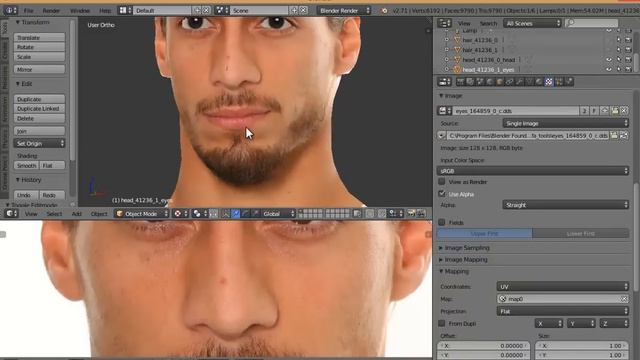Click the open image folder icon by eyes texture
The width and height of the screenshot is (640, 360).
pos(614,111)
